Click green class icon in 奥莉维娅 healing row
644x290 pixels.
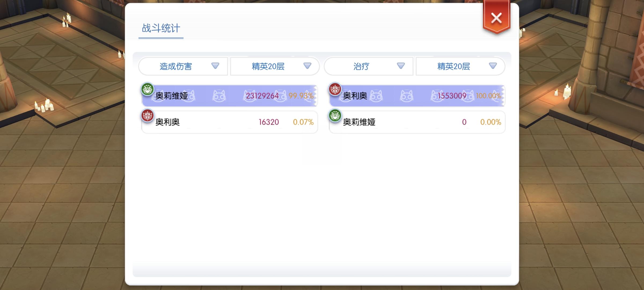(x=335, y=116)
